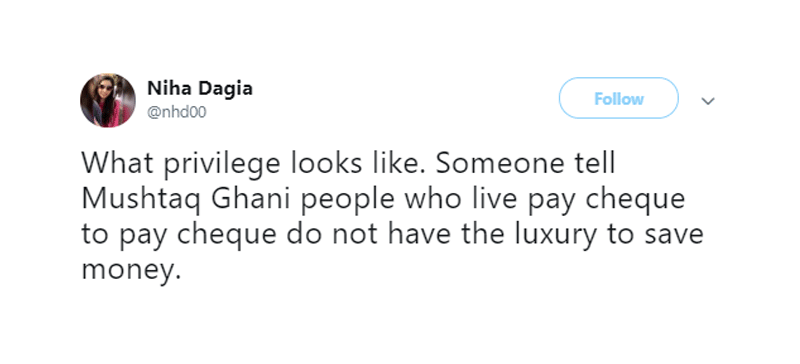Open the tweet options chevron menu
Viewport: 800px width, 364px height.
pyautogui.click(x=708, y=101)
